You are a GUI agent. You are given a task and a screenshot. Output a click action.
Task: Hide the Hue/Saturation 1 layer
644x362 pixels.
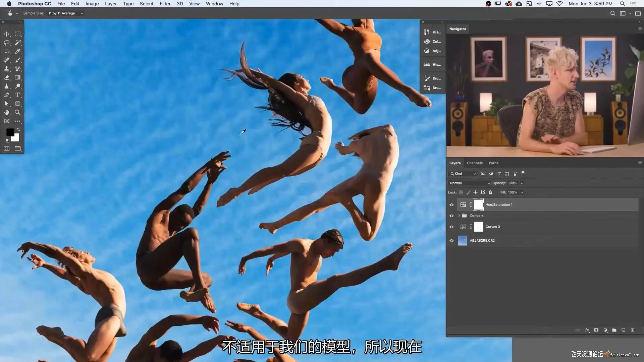(x=451, y=205)
